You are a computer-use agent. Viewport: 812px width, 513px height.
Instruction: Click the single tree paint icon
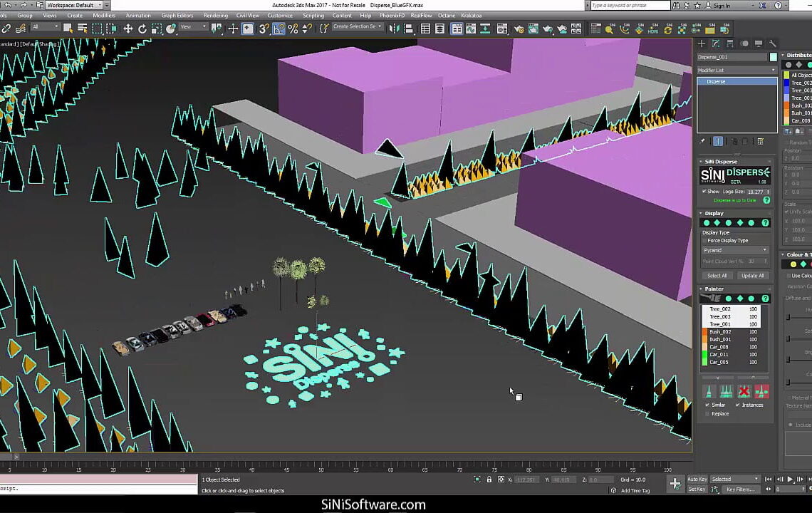[709, 391]
